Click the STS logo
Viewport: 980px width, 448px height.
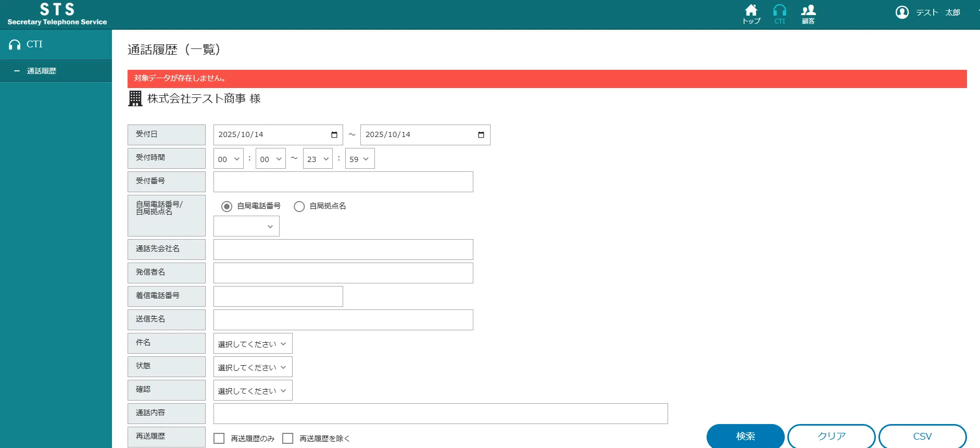[x=57, y=14]
